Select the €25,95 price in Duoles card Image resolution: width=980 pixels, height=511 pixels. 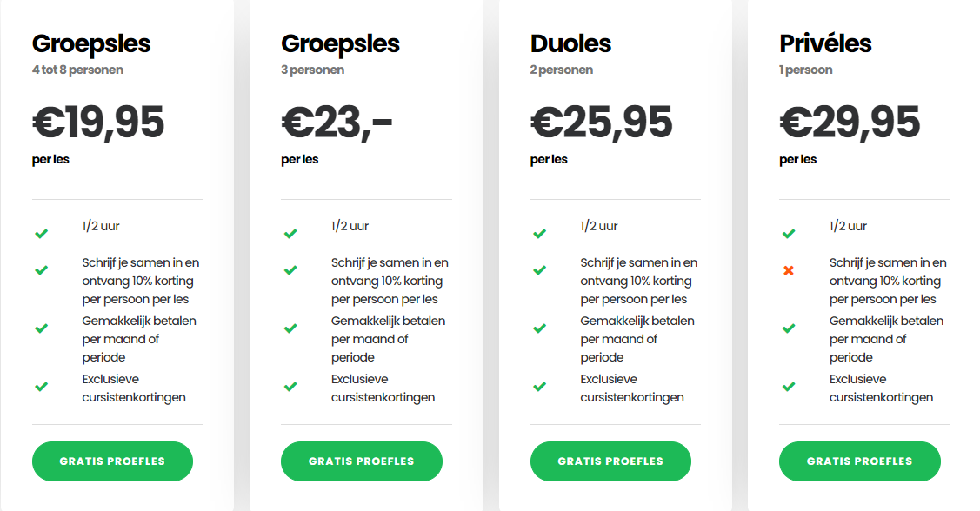(x=601, y=123)
